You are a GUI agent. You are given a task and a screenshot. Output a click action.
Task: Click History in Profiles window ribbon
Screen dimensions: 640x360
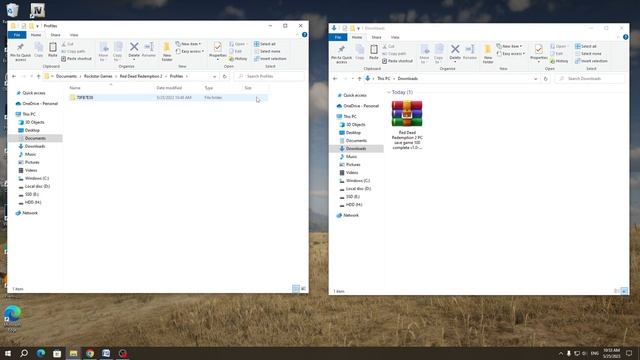(x=238, y=59)
